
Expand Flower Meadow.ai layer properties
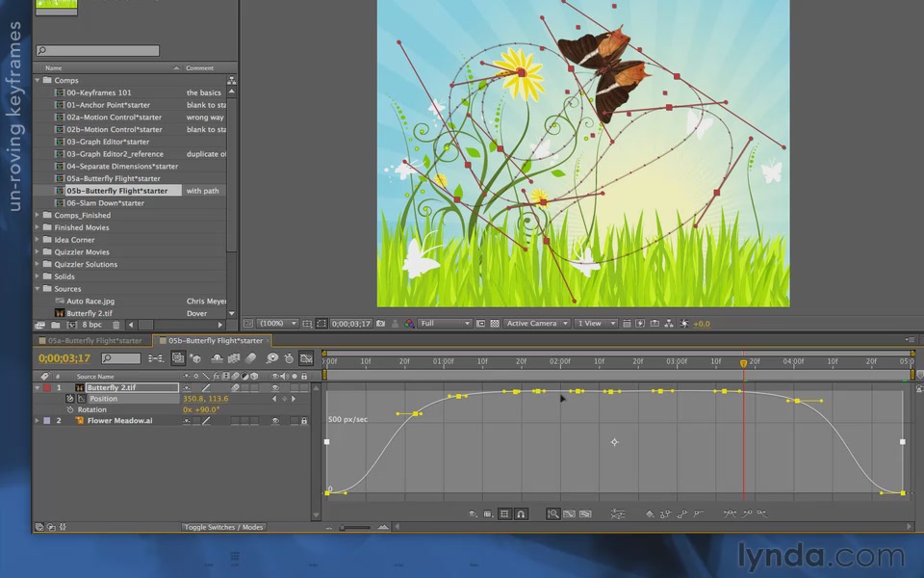click(38, 421)
